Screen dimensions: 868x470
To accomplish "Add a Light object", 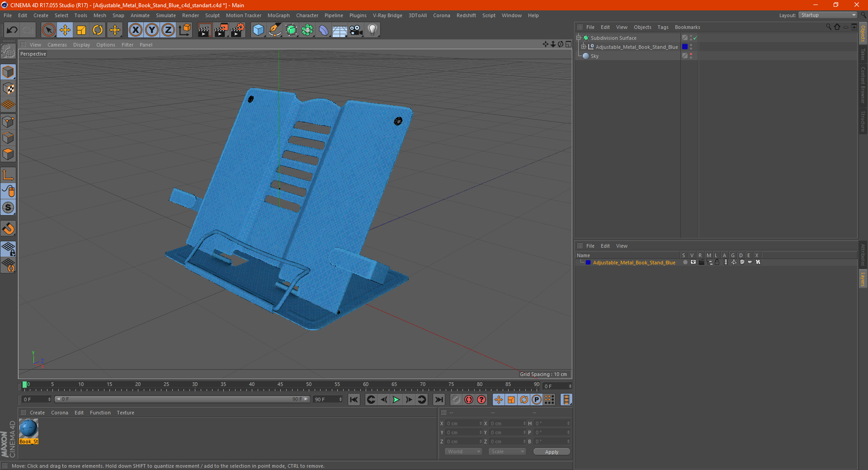I will (x=373, y=30).
